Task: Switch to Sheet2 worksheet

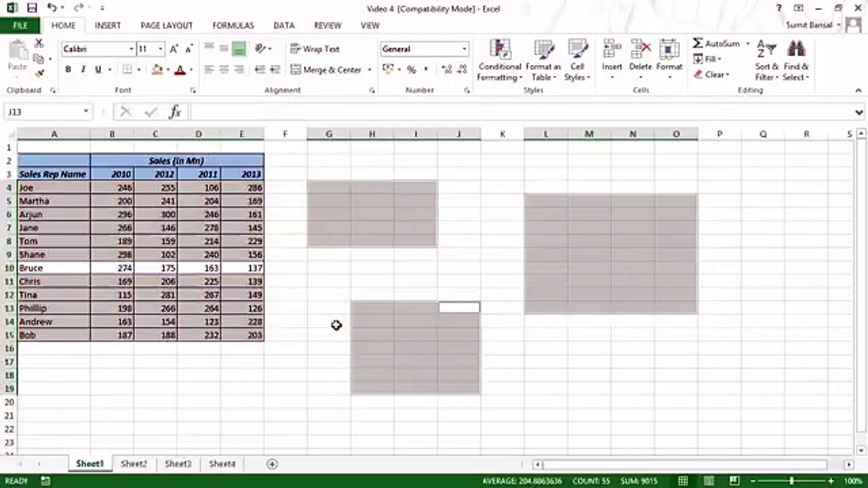Action: [134, 464]
